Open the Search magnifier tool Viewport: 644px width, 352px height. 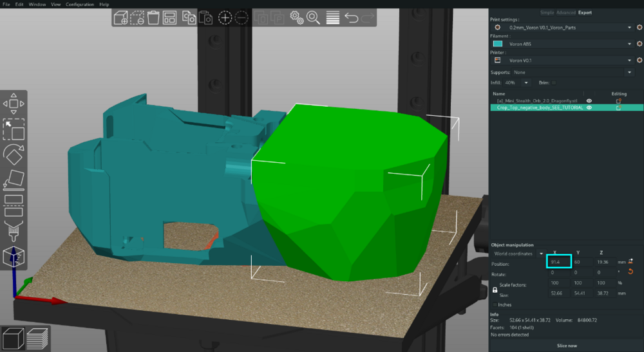(314, 18)
